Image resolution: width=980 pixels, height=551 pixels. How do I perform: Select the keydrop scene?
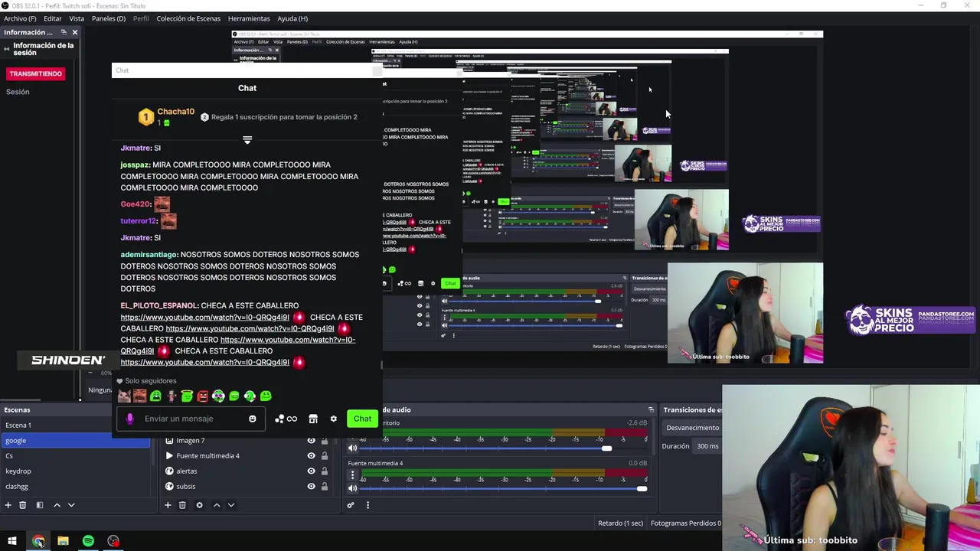(x=75, y=471)
